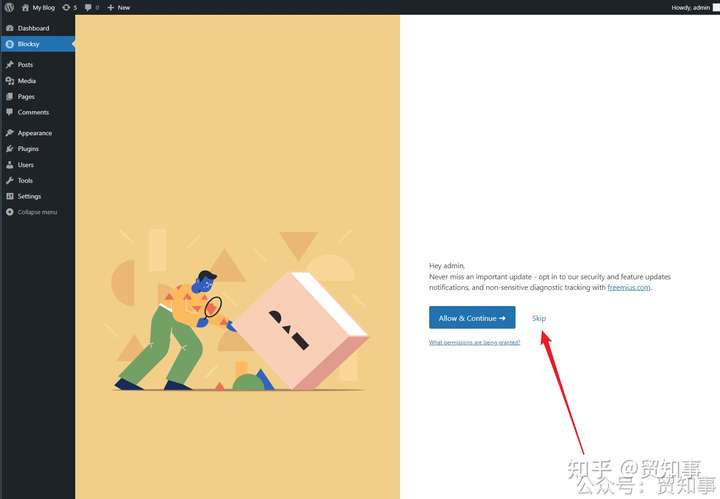Image resolution: width=720 pixels, height=499 pixels.
Task: Click the Plugins plug icon
Action: point(10,149)
